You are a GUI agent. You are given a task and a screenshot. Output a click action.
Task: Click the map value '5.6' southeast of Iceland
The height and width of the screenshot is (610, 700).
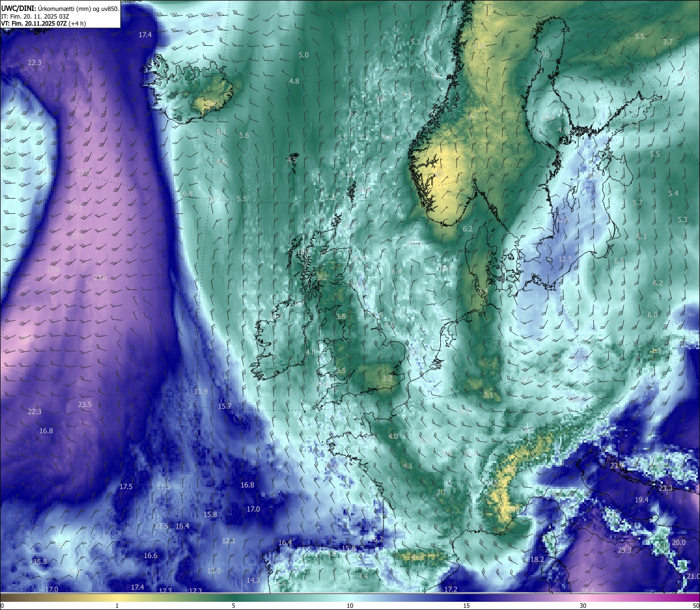tap(244, 136)
